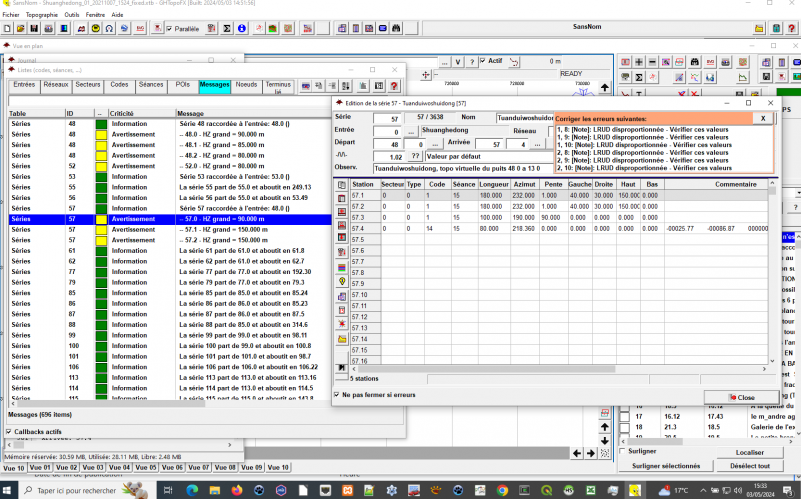This screenshot has width=801, height=499.
Task: Select Longueur cell 80.000 in station 57.4
Action: click(493, 229)
